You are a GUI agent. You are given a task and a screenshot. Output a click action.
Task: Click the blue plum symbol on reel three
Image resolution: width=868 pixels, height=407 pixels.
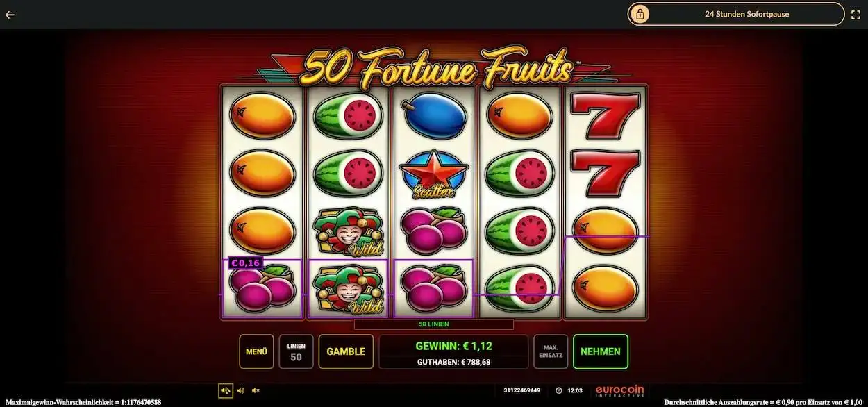[x=434, y=116]
